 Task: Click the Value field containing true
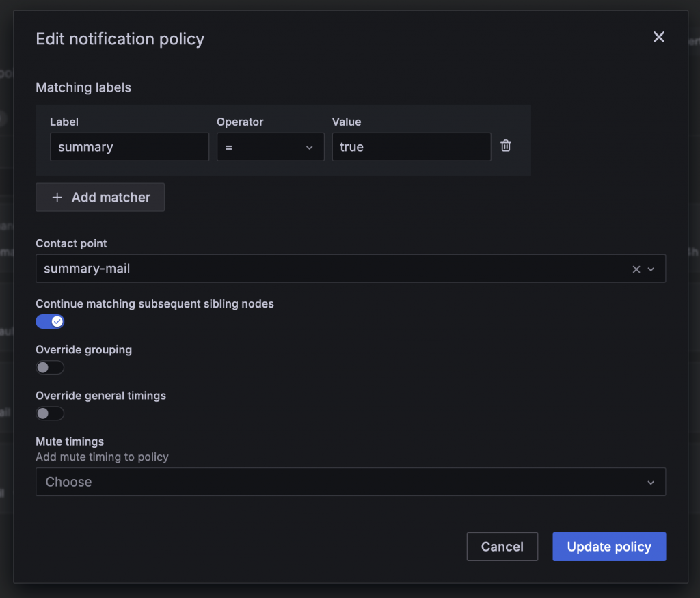[411, 147]
